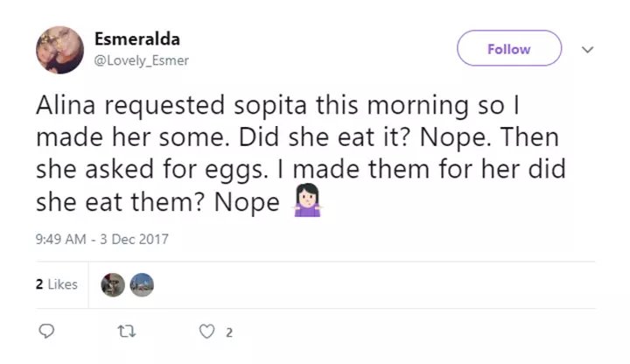Image resolution: width=630 pixels, height=364 pixels.
Task: Click the like count beside the heart
Action: click(229, 332)
